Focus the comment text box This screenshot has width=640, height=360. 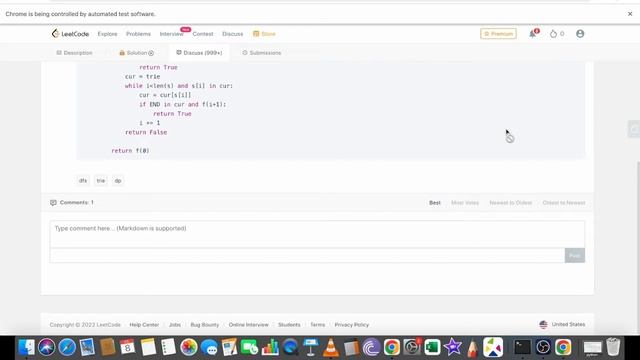[317, 234]
